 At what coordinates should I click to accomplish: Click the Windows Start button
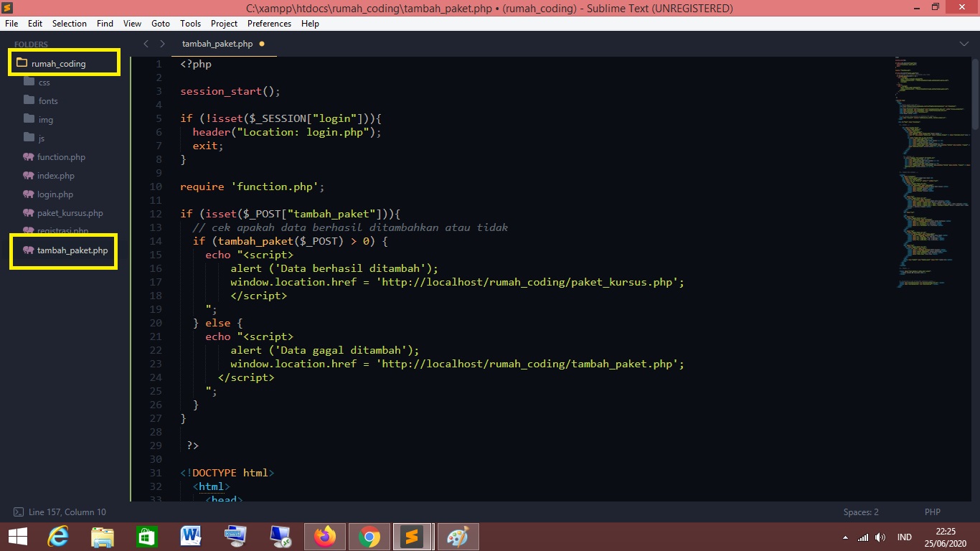18,537
